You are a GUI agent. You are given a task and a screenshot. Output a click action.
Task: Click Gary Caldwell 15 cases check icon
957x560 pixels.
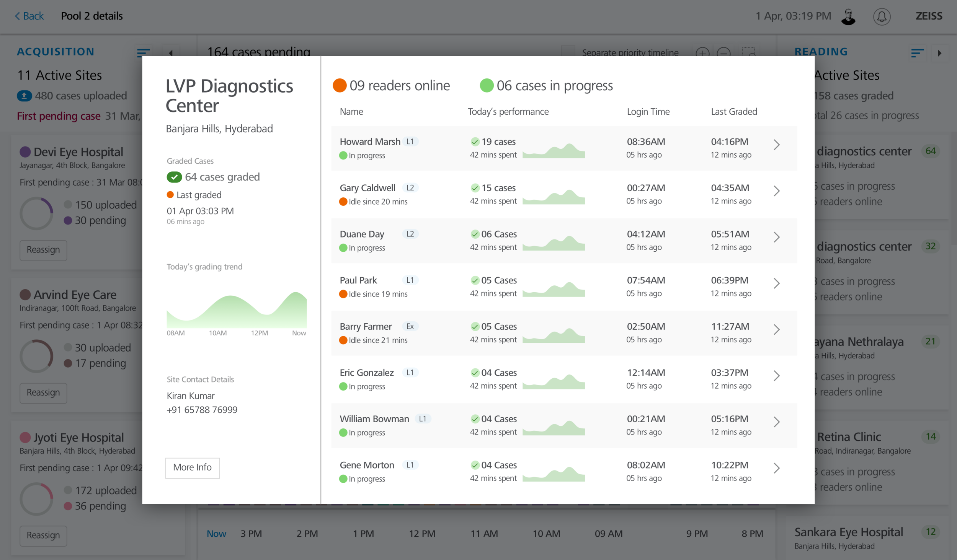[475, 188]
